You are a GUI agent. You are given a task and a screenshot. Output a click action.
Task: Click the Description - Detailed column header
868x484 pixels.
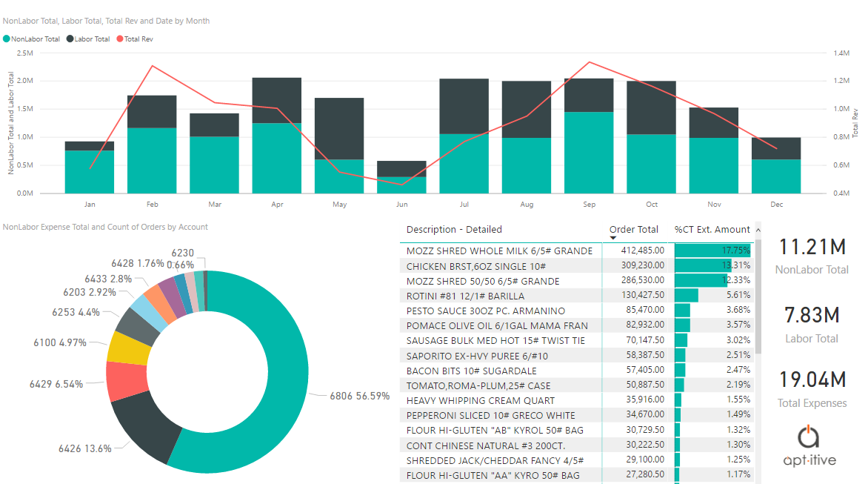point(454,229)
